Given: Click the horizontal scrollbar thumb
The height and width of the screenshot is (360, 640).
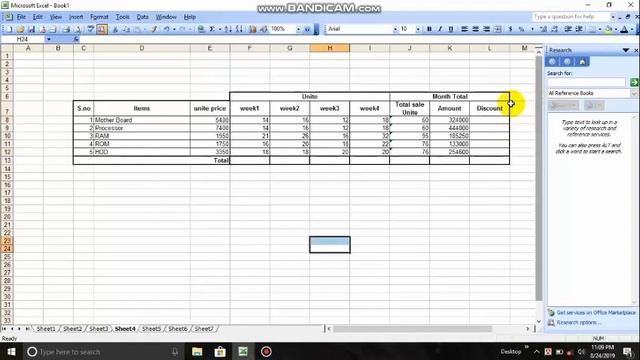Looking at the screenshot, I should point(412,329).
